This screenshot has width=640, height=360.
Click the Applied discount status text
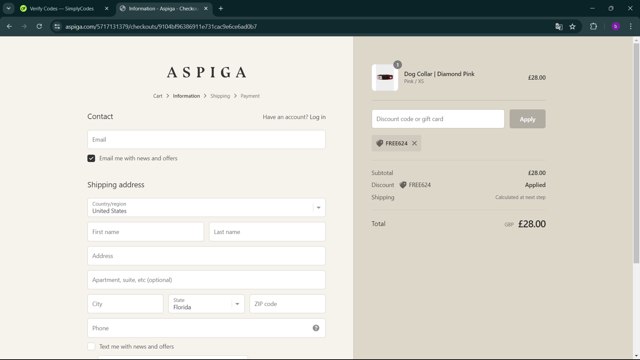coord(535,185)
